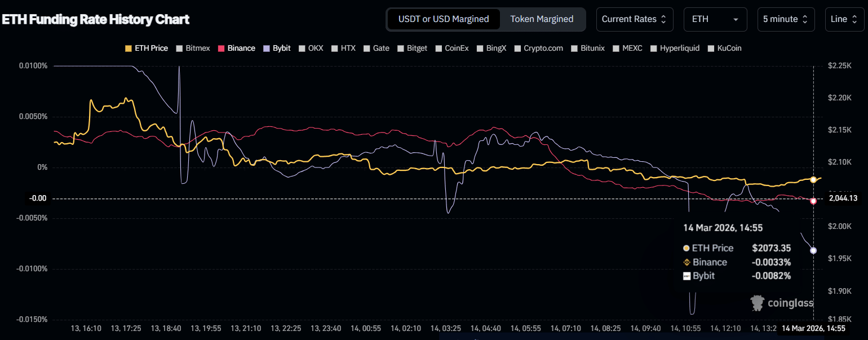Expand the ETH coin selector

point(715,19)
